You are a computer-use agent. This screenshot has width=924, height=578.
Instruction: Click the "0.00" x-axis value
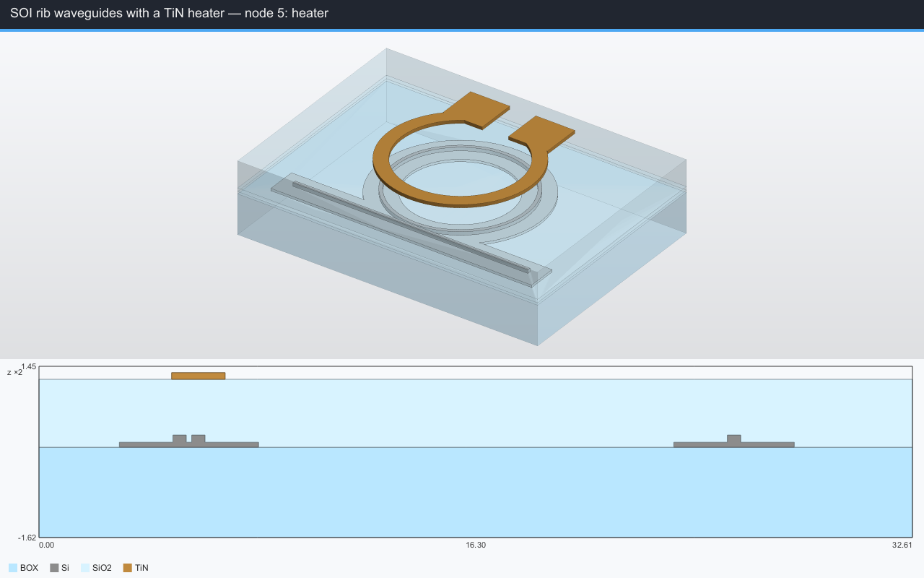click(46, 545)
